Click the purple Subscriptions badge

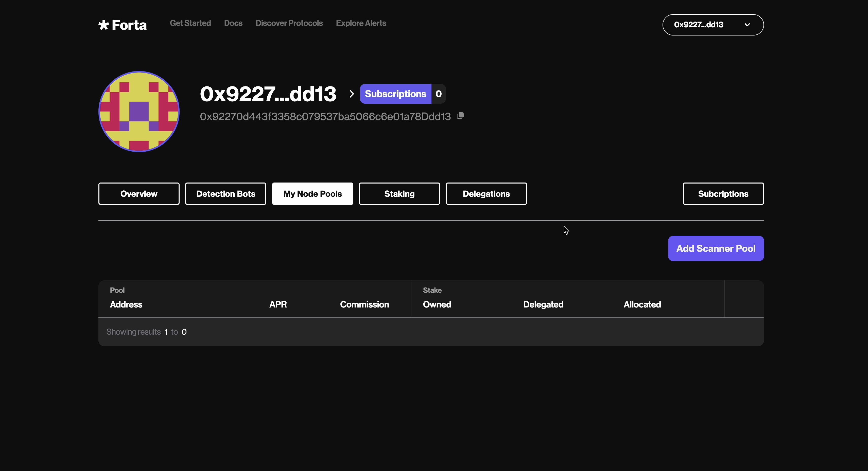tap(396, 94)
